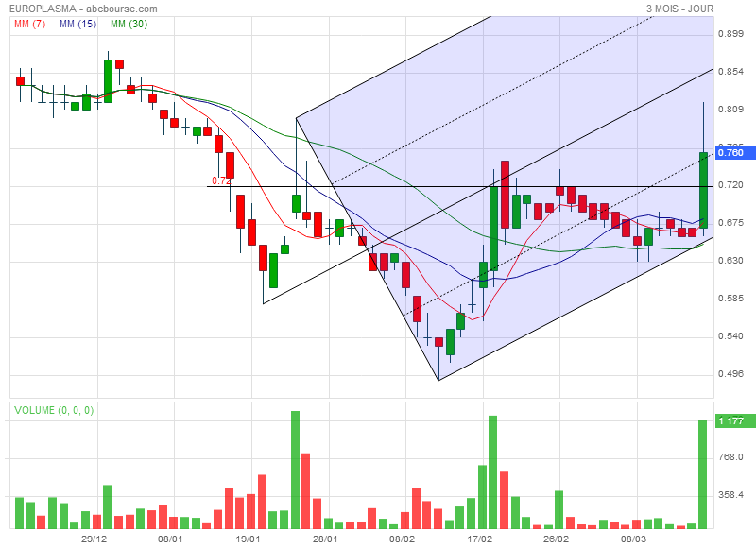The height and width of the screenshot is (548, 756).
Task: Click the tallest green volume bar near 28/01
Action: click(x=295, y=470)
